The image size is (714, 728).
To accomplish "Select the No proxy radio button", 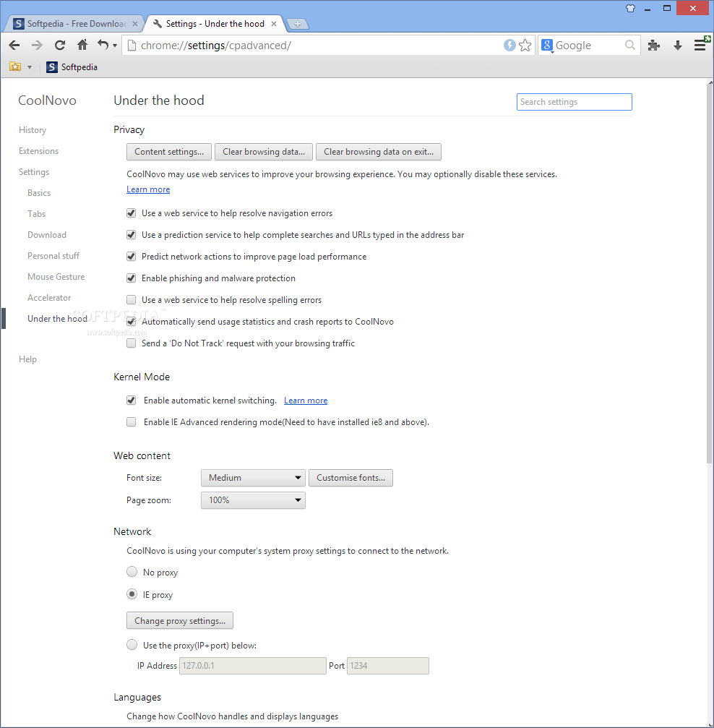I will (x=132, y=572).
